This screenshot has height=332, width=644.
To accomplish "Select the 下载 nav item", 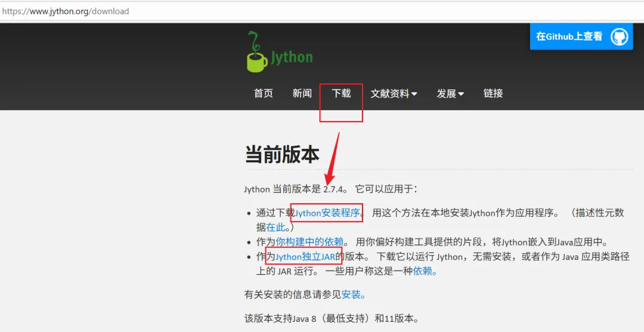I will click(341, 94).
